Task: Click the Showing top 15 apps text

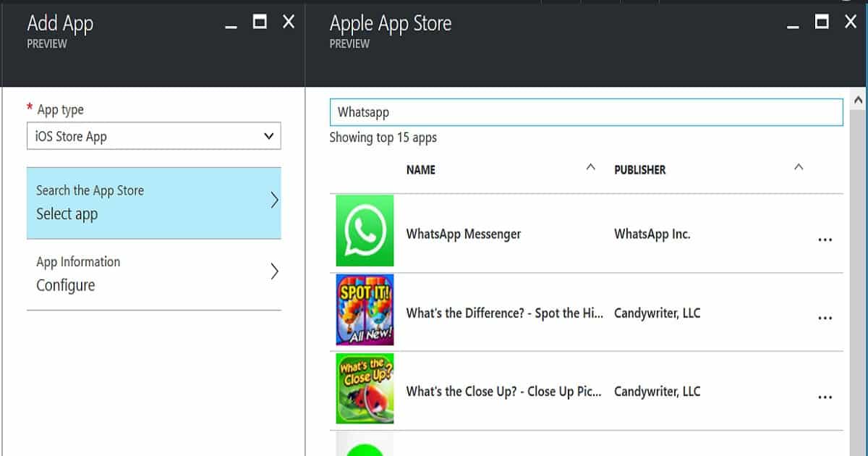Action: 383,137
